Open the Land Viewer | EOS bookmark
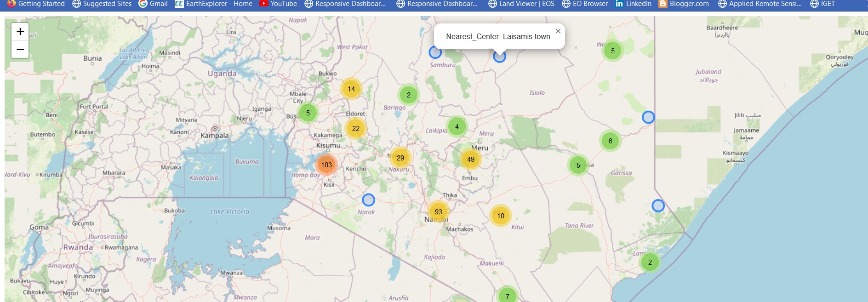The height and width of the screenshot is (302, 868). 521,4
